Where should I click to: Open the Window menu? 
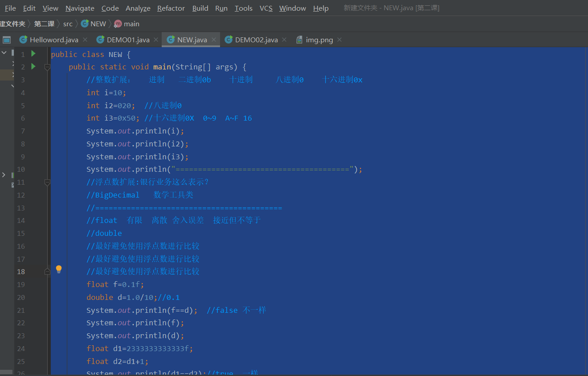pos(293,8)
